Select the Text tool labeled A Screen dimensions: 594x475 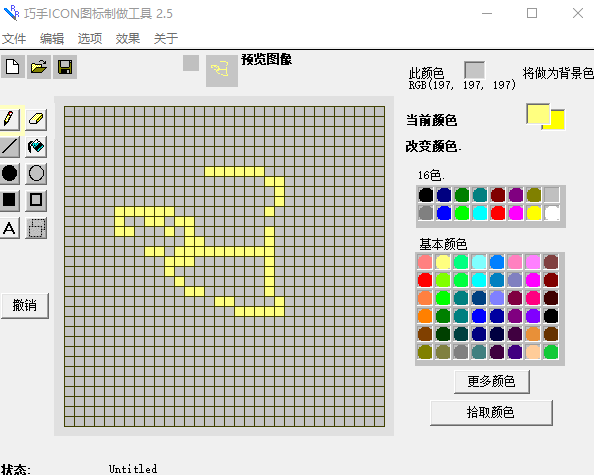tap(9, 228)
